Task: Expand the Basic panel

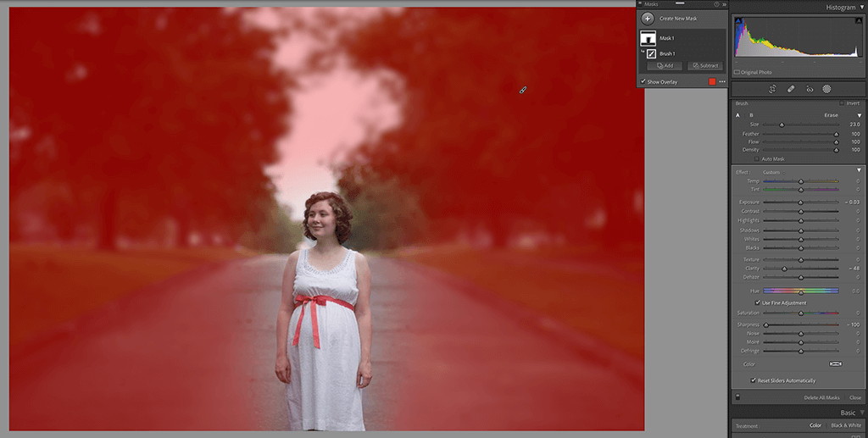Action: (863, 413)
